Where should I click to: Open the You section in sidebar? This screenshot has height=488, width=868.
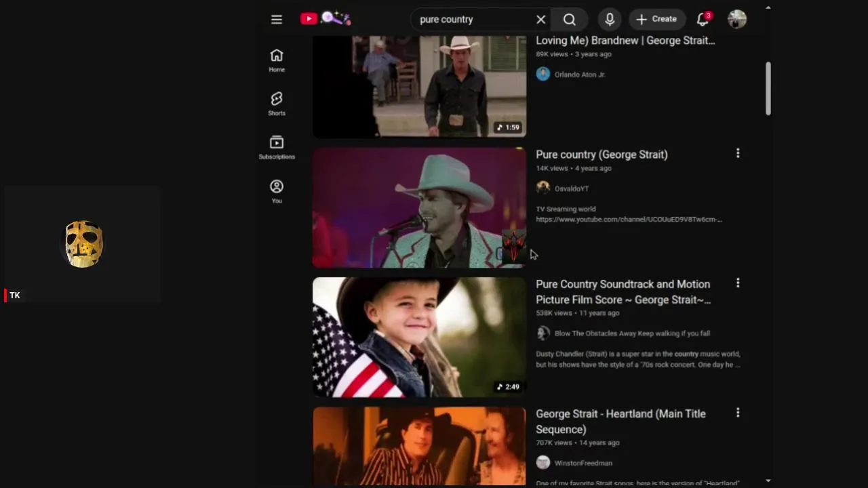(277, 191)
